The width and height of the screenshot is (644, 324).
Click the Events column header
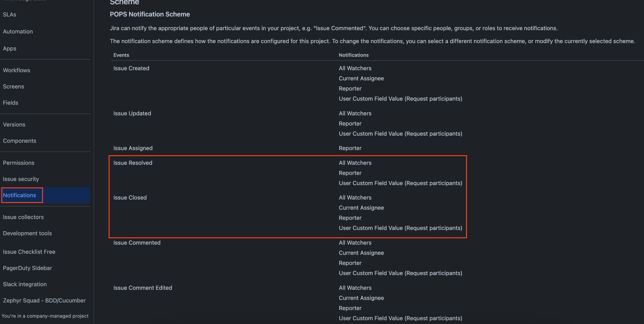coord(121,55)
